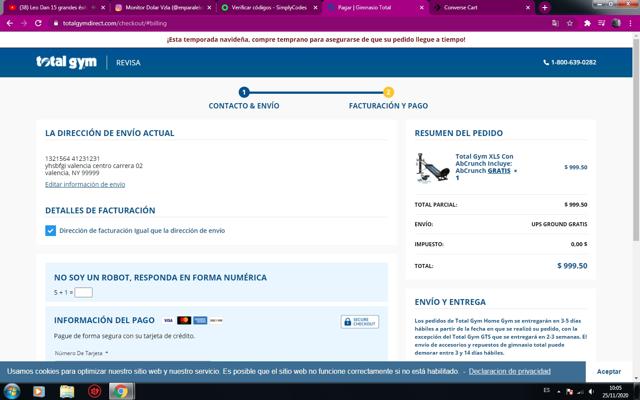Open the Windows Start menu
The image size is (640, 400).
point(11,392)
